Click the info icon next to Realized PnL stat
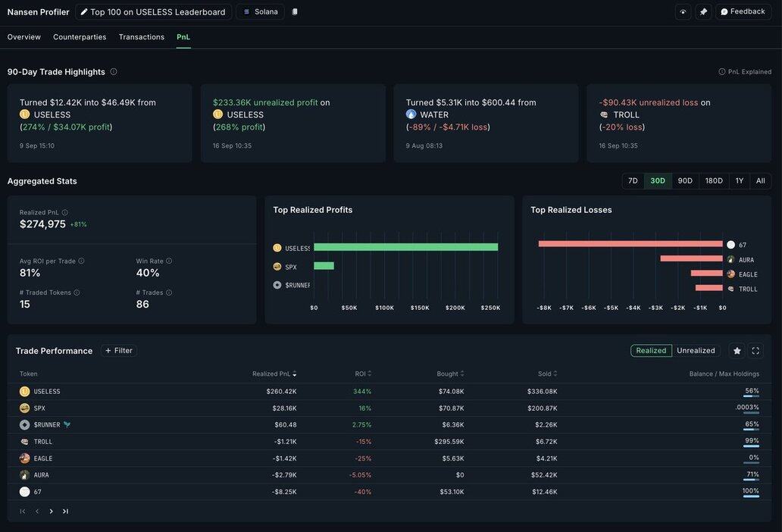 (x=65, y=212)
